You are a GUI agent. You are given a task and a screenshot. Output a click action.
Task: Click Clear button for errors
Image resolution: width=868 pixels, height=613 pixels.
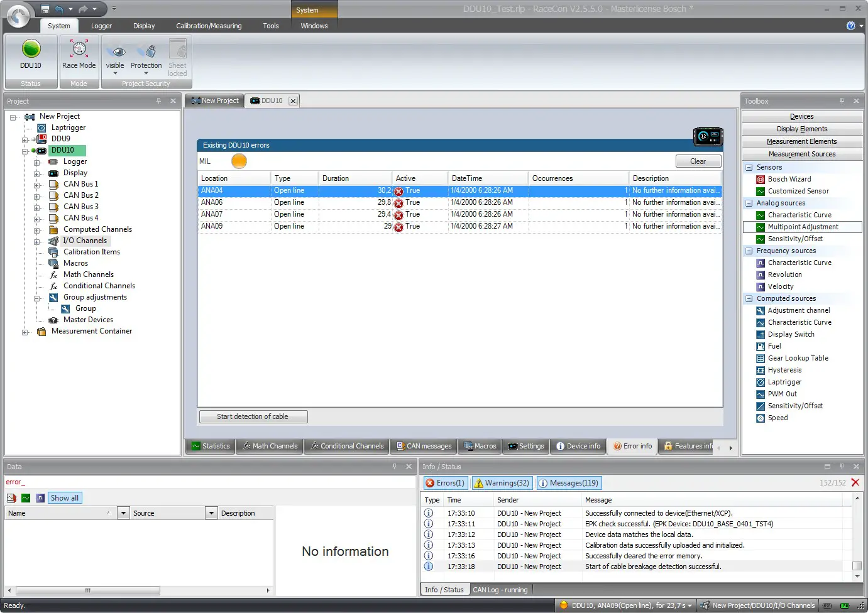(x=698, y=161)
